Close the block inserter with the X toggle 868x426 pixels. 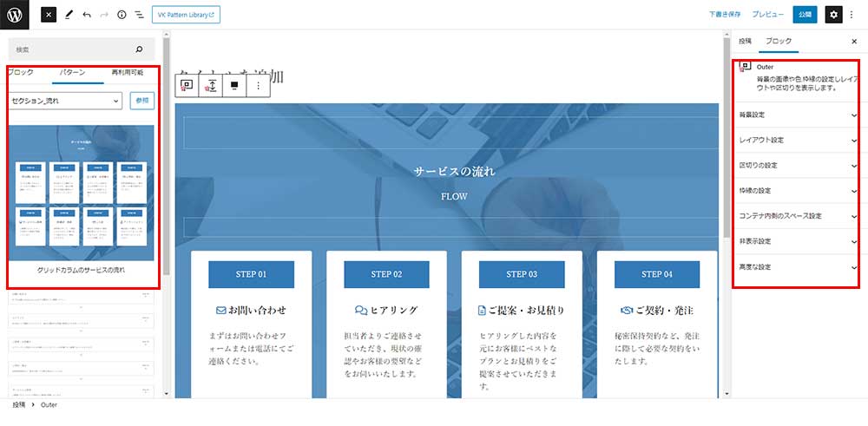pyautogui.click(x=49, y=15)
